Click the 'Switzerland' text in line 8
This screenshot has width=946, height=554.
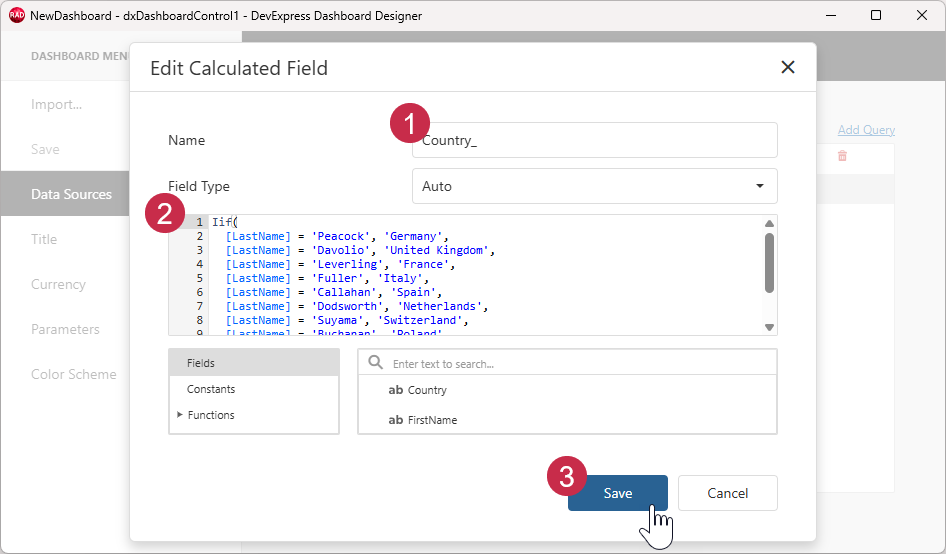420,320
